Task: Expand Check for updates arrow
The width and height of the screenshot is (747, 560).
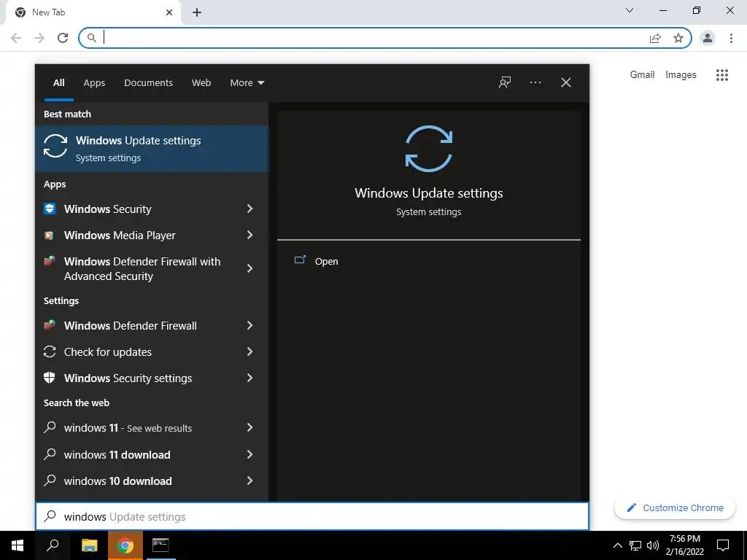Action: pos(249,351)
